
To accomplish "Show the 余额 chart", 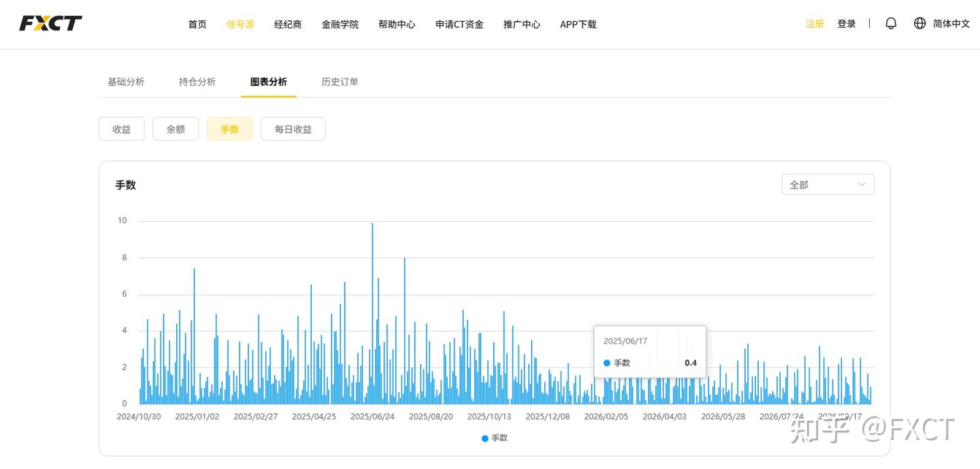I will (x=176, y=129).
